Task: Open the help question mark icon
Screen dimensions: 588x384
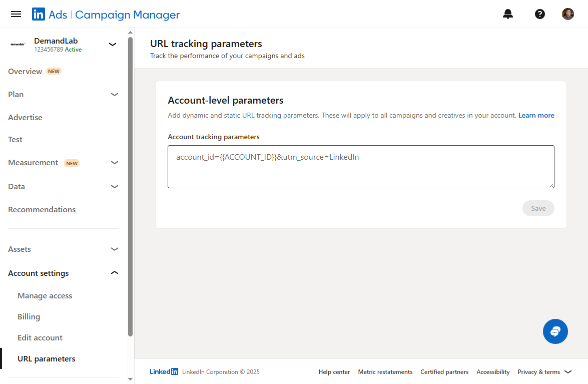Action: [540, 14]
